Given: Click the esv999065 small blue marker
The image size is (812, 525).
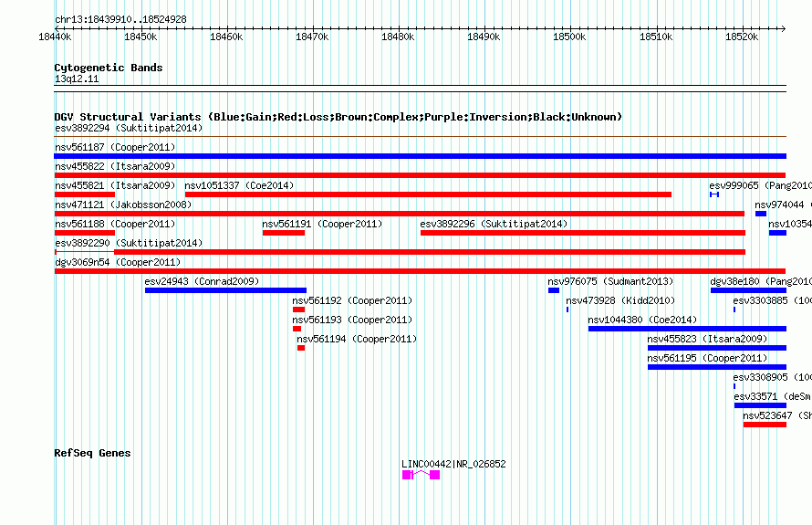Looking at the screenshot, I should [x=714, y=194].
